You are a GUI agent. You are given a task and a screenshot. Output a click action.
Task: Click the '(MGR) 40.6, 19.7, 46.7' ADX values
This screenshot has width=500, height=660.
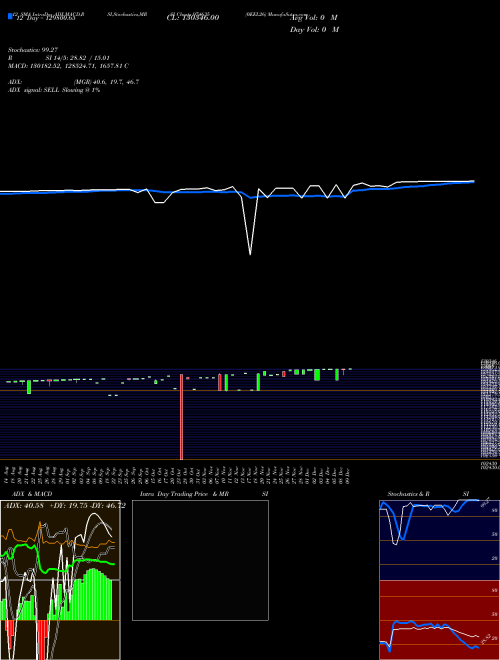pos(106,82)
